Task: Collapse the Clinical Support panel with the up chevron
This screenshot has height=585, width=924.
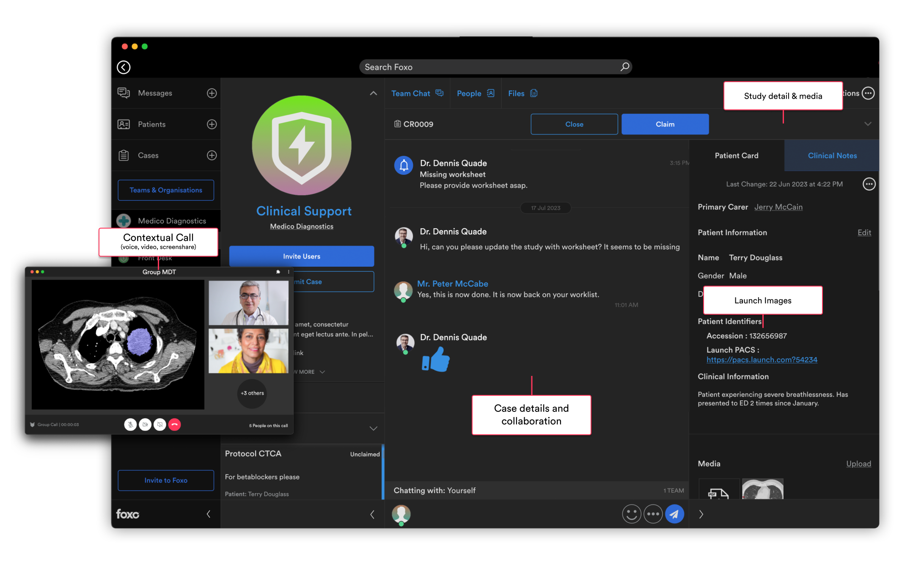Action: [373, 93]
